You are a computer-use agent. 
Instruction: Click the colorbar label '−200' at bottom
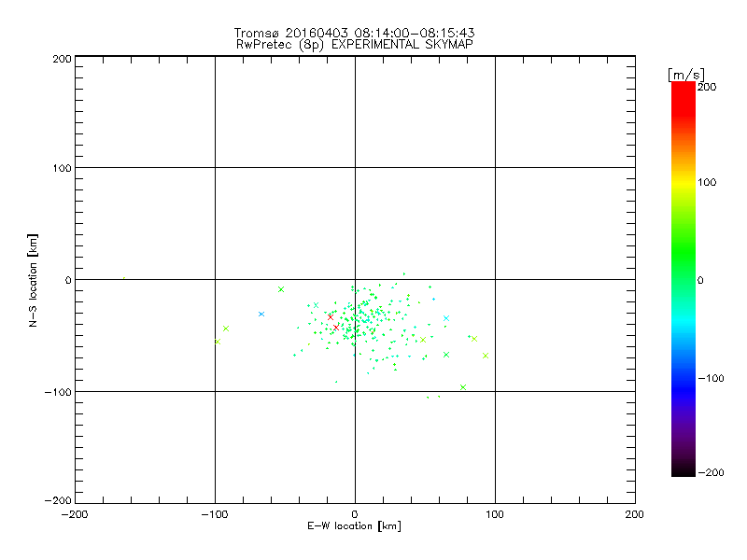click(x=711, y=472)
